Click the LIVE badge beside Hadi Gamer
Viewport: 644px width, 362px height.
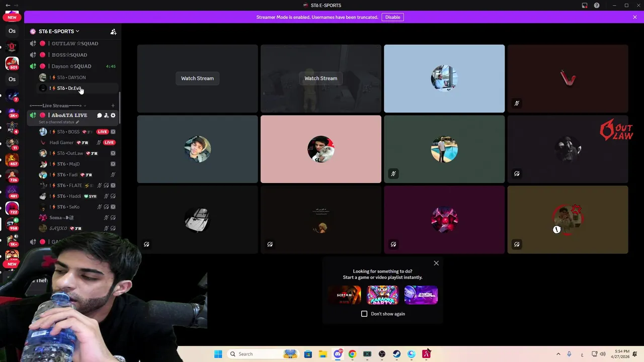tap(109, 142)
